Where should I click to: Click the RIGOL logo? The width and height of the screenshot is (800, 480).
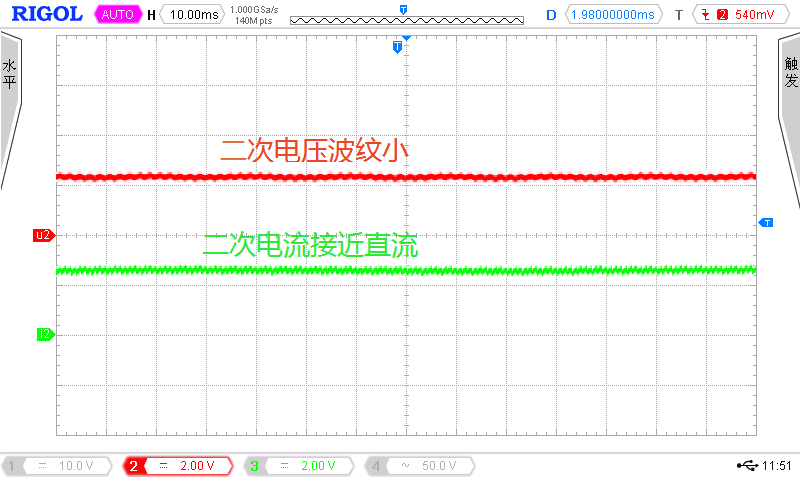click(44, 15)
